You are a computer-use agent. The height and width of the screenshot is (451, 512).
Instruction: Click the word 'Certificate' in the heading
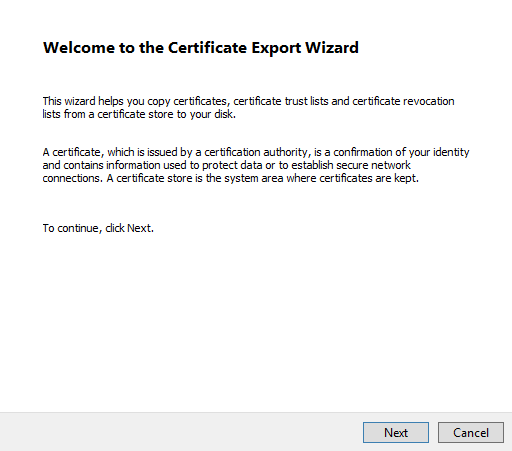[207, 47]
